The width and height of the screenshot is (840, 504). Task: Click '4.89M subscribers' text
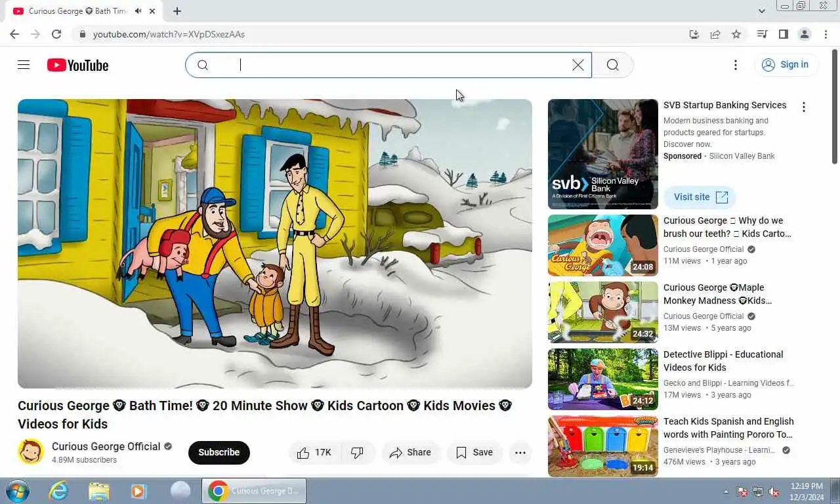(84, 460)
